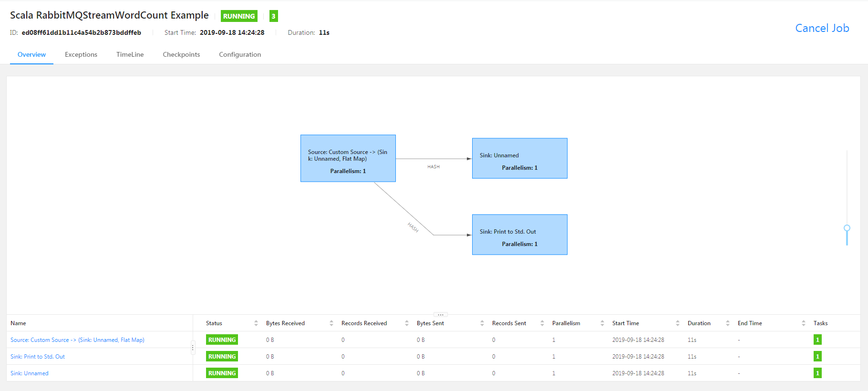Open the Exceptions tab
The image size is (868, 391).
tap(81, 55)
